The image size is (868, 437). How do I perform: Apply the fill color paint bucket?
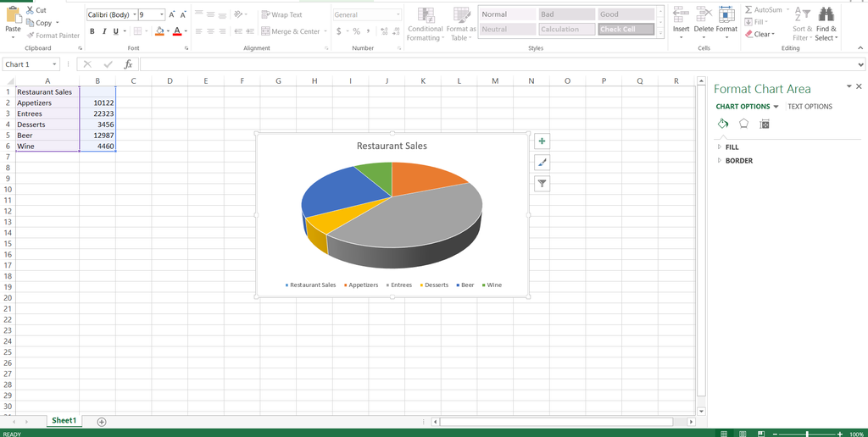[x=159, y=31]
